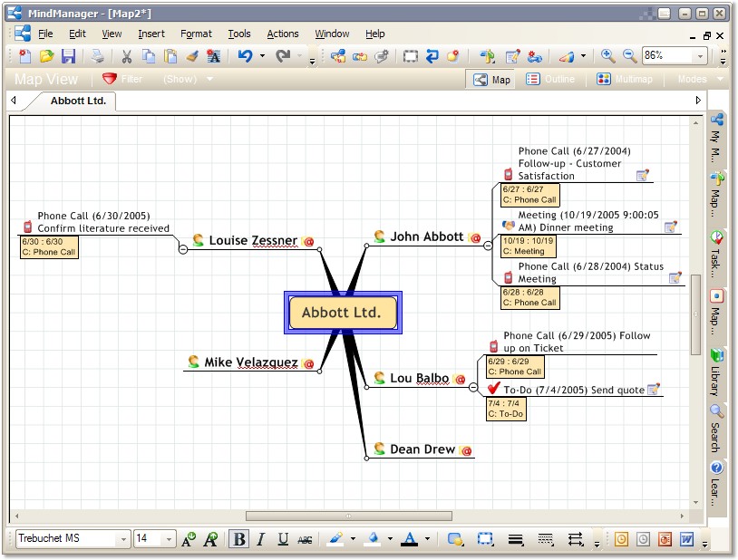Click the fill color bucket button
Viewport: 738px width, 560px height.
pyautogui.click(x=374, y=539)
